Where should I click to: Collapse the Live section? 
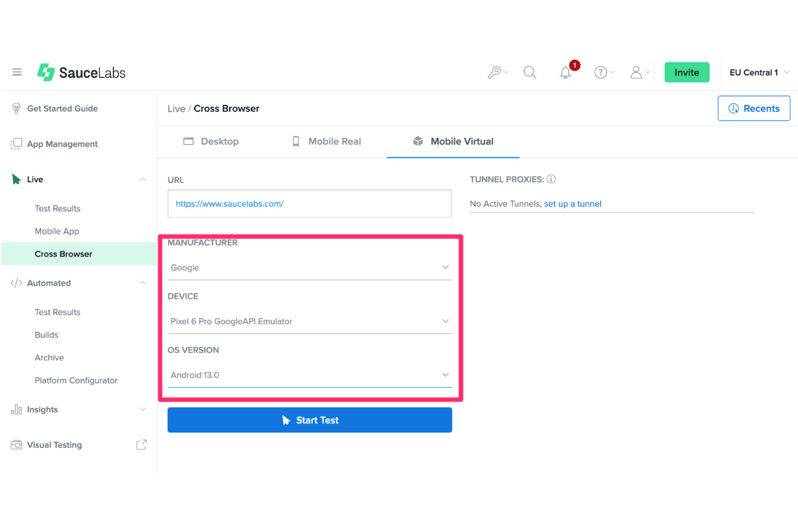pos(143,179)
